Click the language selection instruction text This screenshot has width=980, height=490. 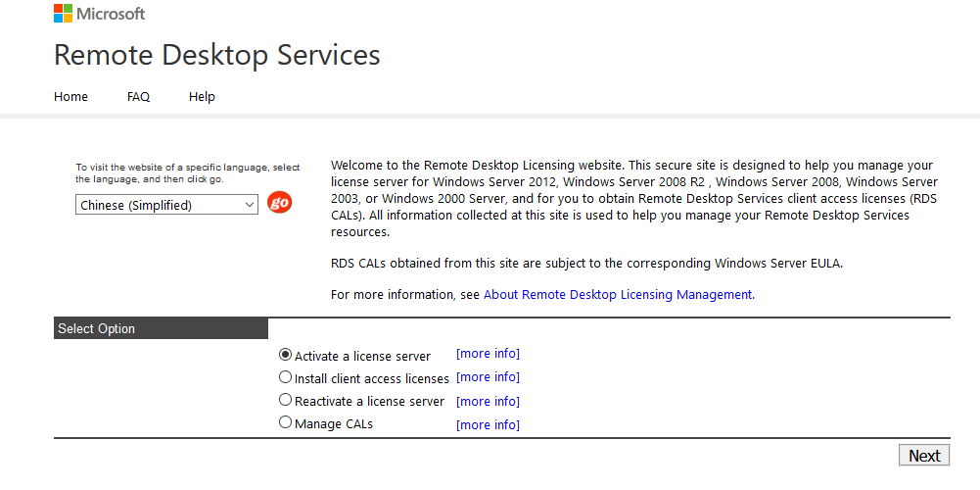pos(188,173)
